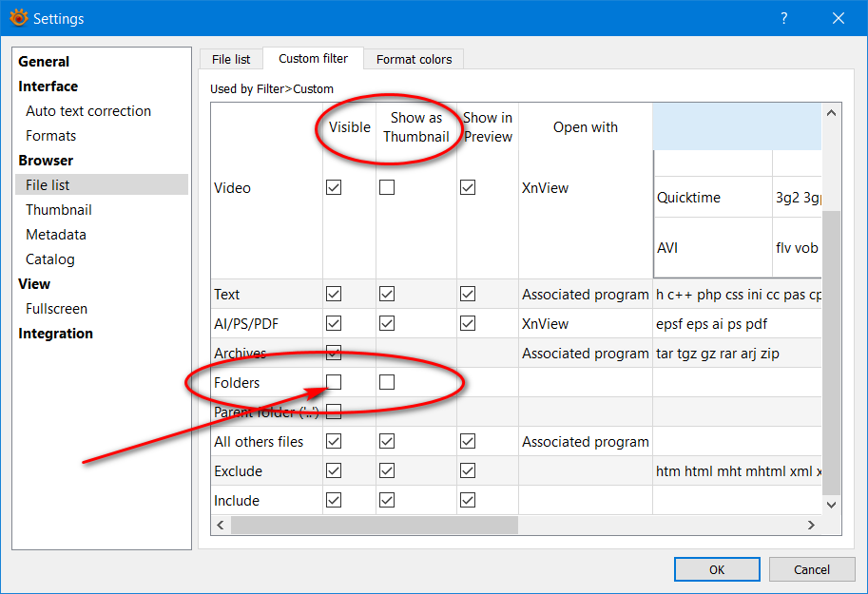
Task: Open Fullscreen settings under View
Action: tap(57, 309)
